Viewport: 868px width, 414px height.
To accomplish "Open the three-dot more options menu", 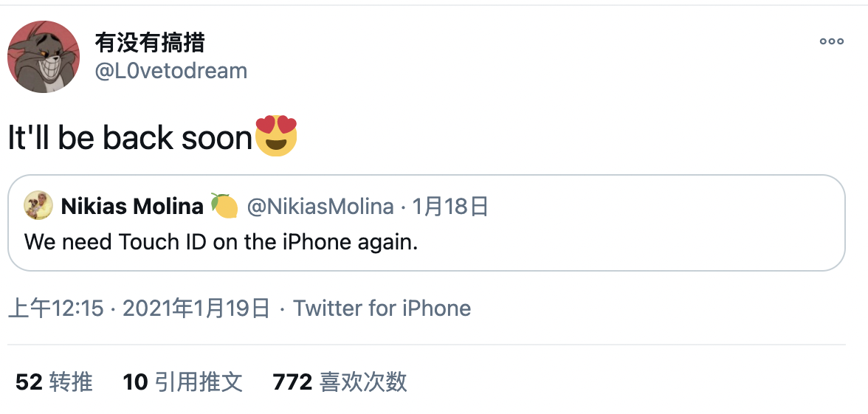I will click(831, 41).
